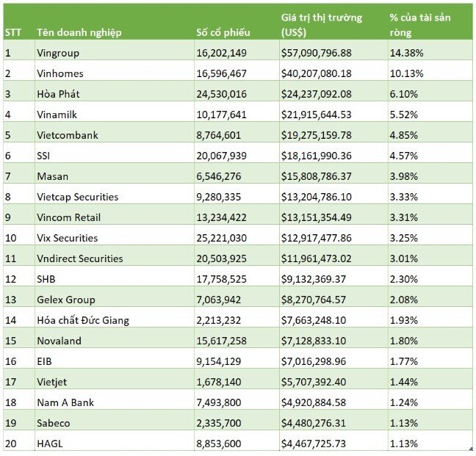Select the Nam A Bank cell
This screenshot has height=456, width=476.
(115, 402)
